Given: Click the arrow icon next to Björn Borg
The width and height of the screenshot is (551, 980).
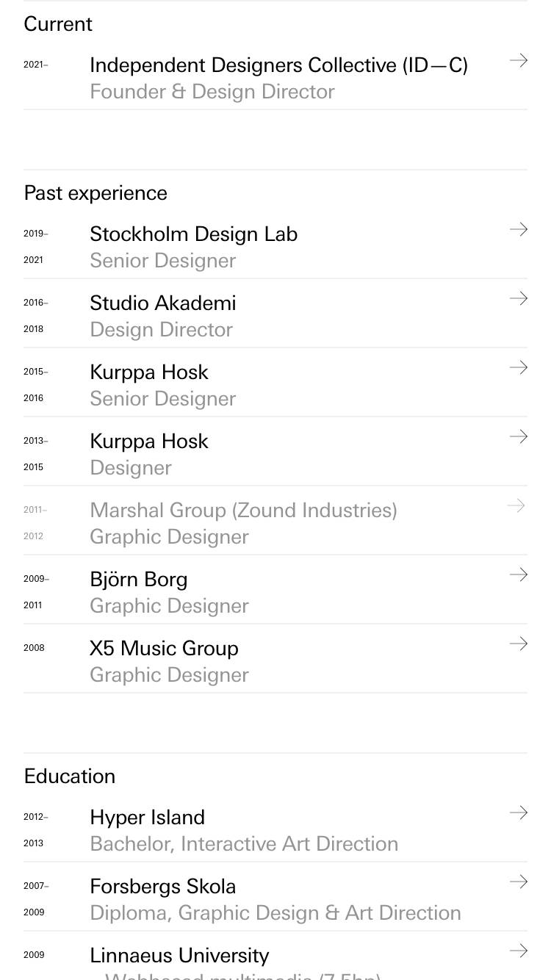Looking at the screenshot, I should 519,574.
